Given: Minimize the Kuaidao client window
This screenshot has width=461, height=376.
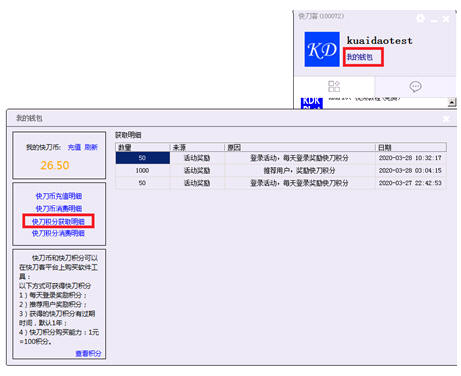Looking at the screenshot, I should pos(434,20).
